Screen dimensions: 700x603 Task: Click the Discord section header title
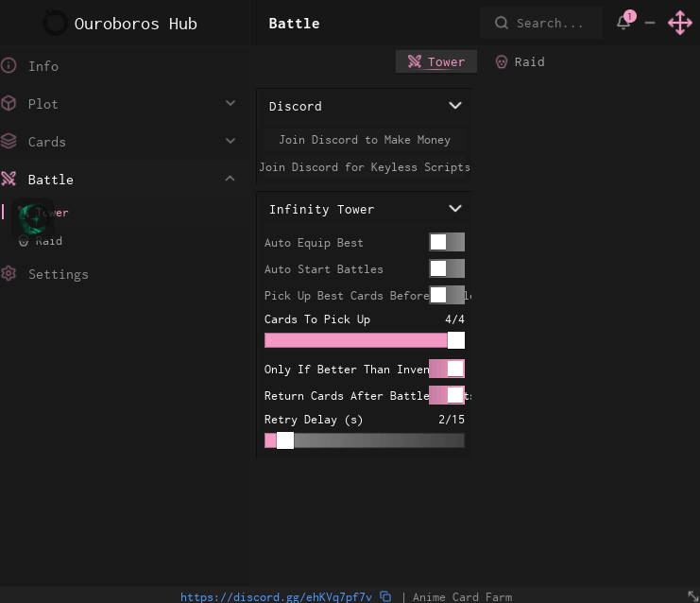tap(295, 106)
